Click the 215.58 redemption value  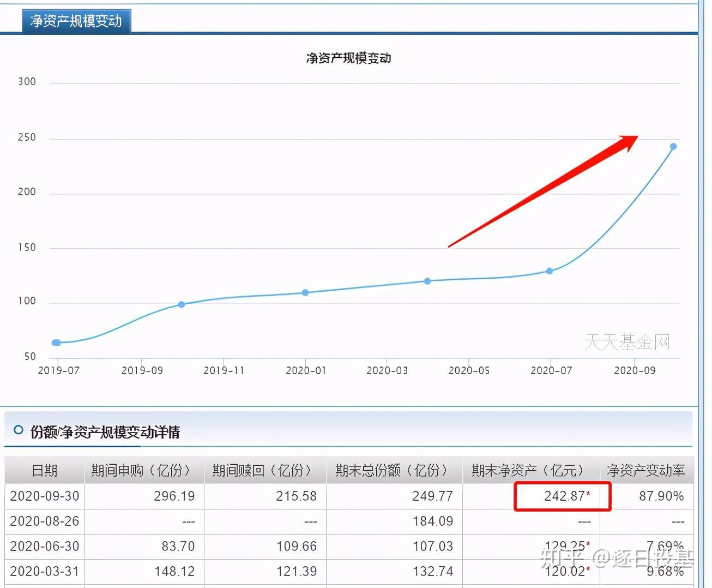297,496
